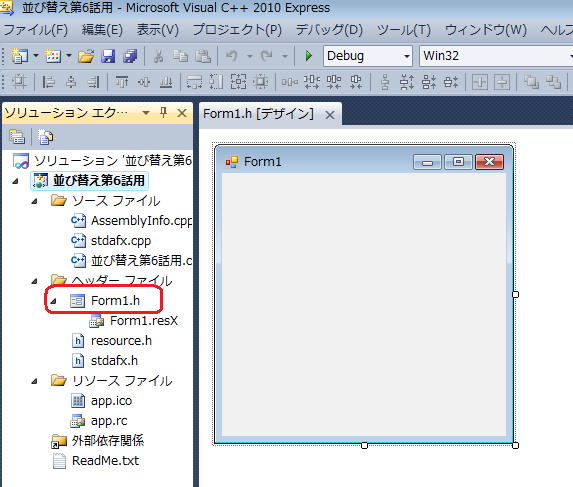Collapse the 並び替え第6話用 project node
The width and height of the screenshot is (573, 487).
(x=15, y=181)
